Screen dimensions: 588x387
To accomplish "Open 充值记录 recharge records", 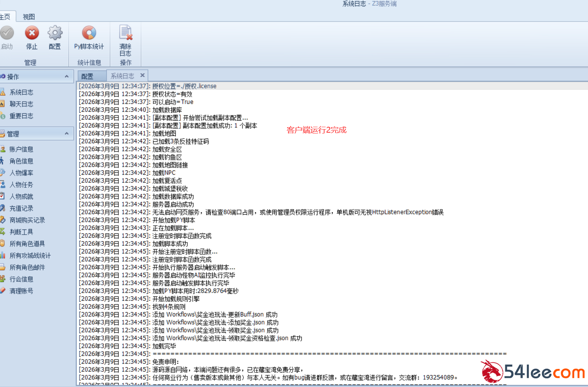I will coord(21,208).
